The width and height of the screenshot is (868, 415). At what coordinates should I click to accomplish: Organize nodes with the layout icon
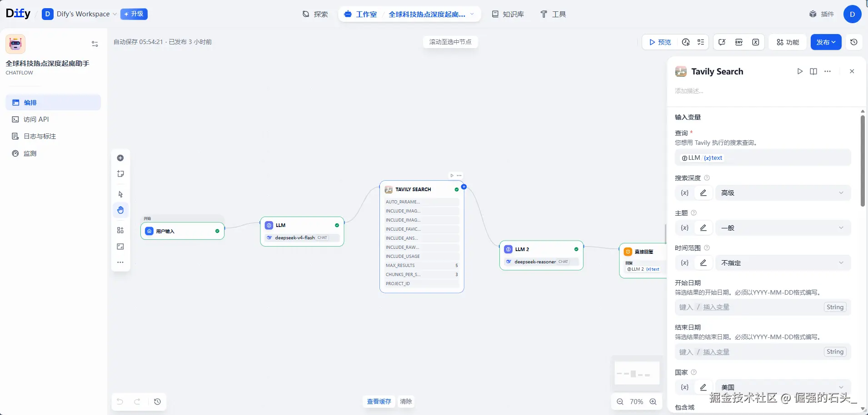[x=120, y=230]
